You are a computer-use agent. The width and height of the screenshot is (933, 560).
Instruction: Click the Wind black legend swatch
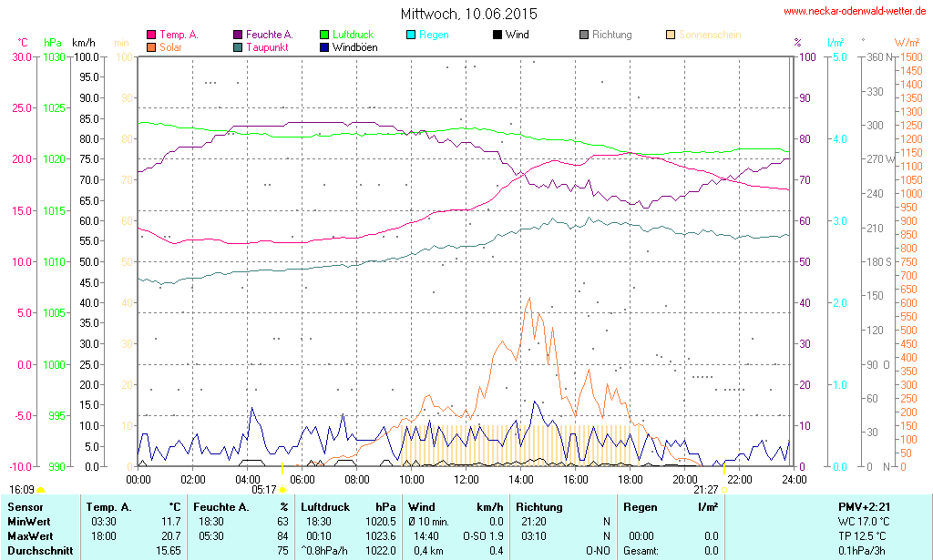click(x=497, y=36)
